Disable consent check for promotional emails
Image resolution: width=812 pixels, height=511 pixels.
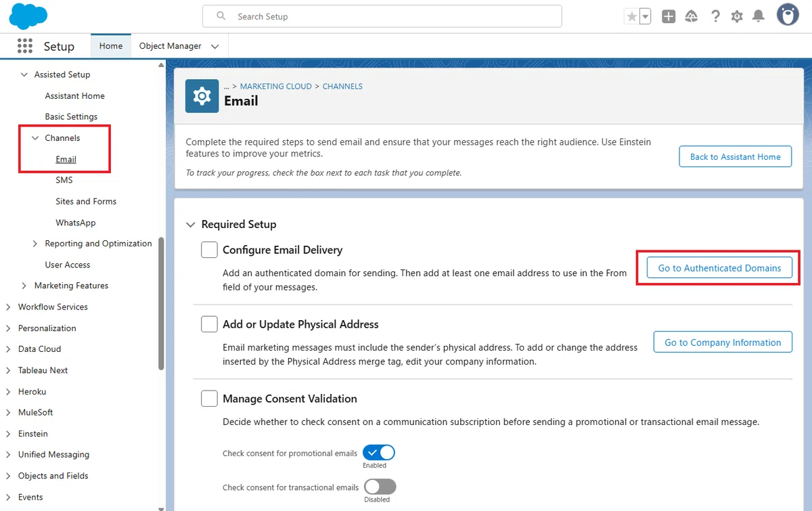379,453
